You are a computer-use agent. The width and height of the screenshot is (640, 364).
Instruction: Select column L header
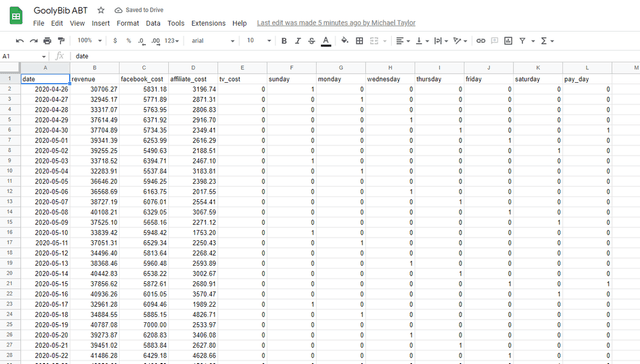coord(587,68)
